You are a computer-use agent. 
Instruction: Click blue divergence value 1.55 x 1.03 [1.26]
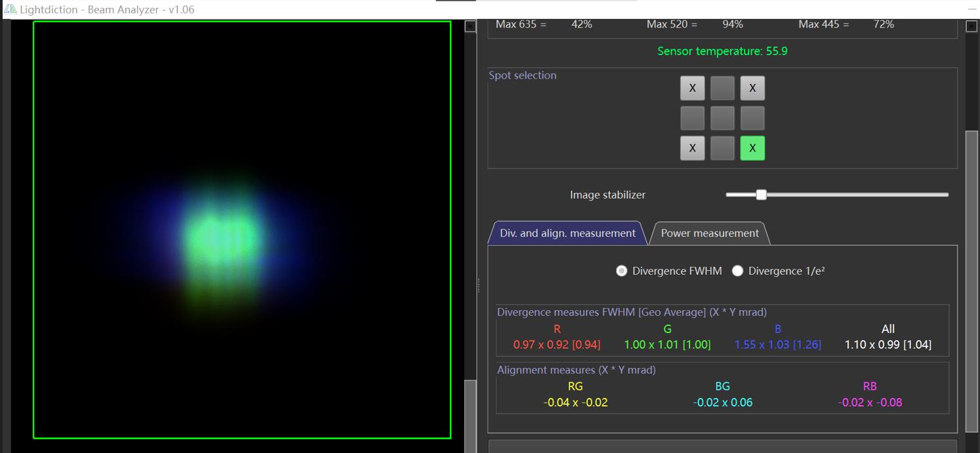coord(778,345)
